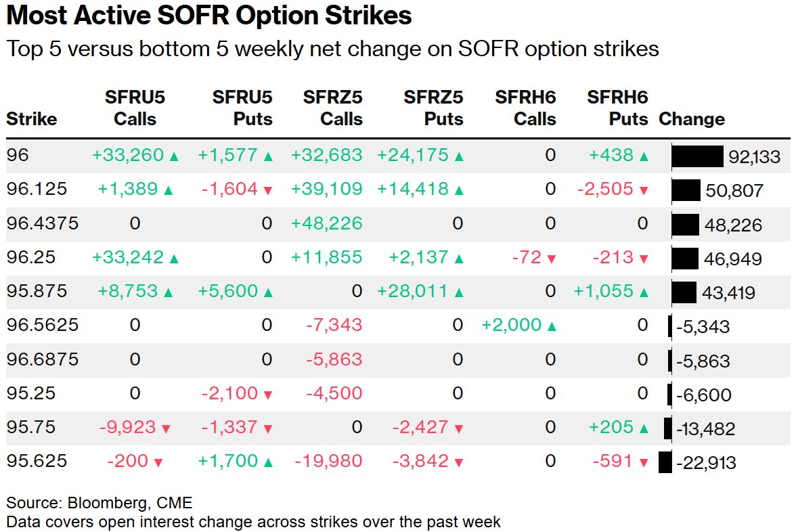Screen dimensions: 796x532
Task: Click the red down arrow beside -3,842
Action: 459,462
